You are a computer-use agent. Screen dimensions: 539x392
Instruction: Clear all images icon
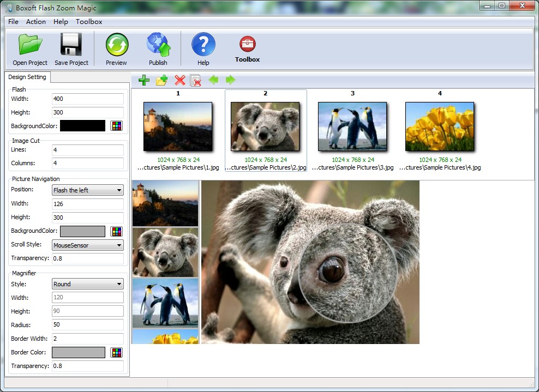pyautogui.click(x=196, y=80)
